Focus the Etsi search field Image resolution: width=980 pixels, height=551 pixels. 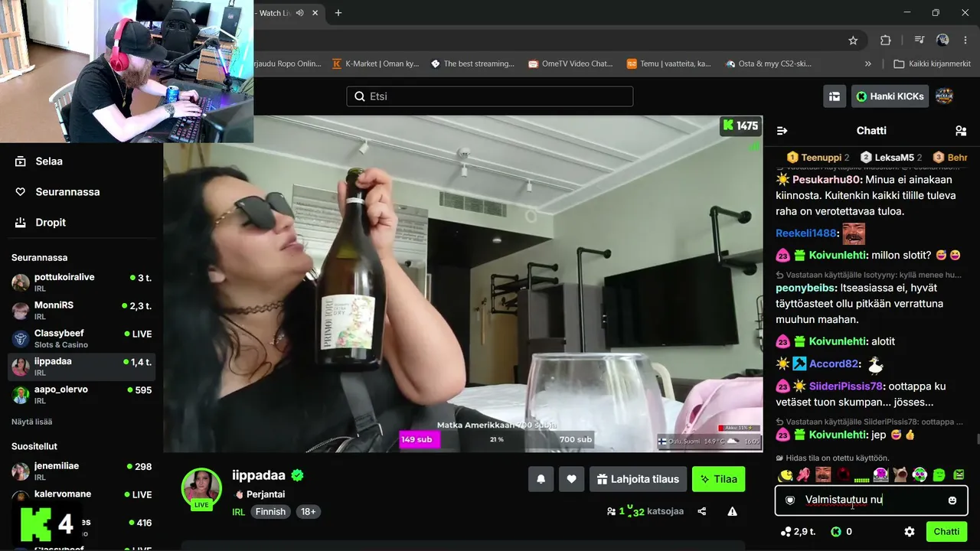pyautogui.click(x=490, y=96)
